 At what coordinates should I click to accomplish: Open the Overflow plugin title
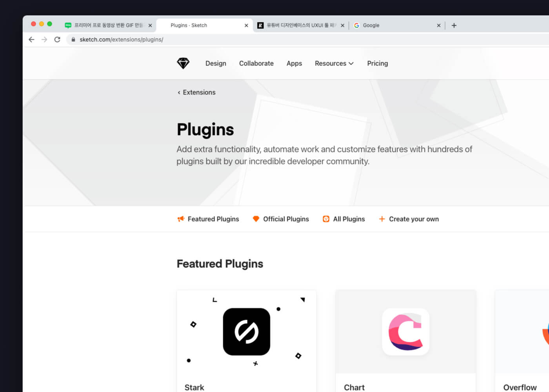click(x=520, y=387)
